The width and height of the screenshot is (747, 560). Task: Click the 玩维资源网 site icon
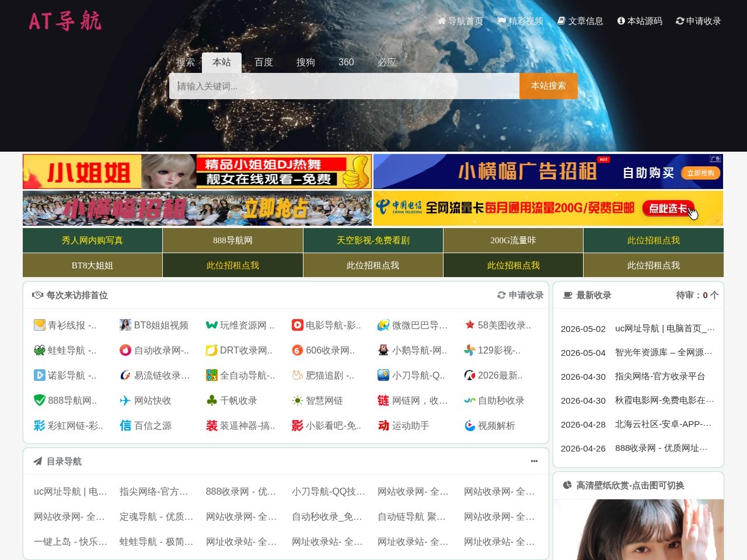tap(212, 325)
